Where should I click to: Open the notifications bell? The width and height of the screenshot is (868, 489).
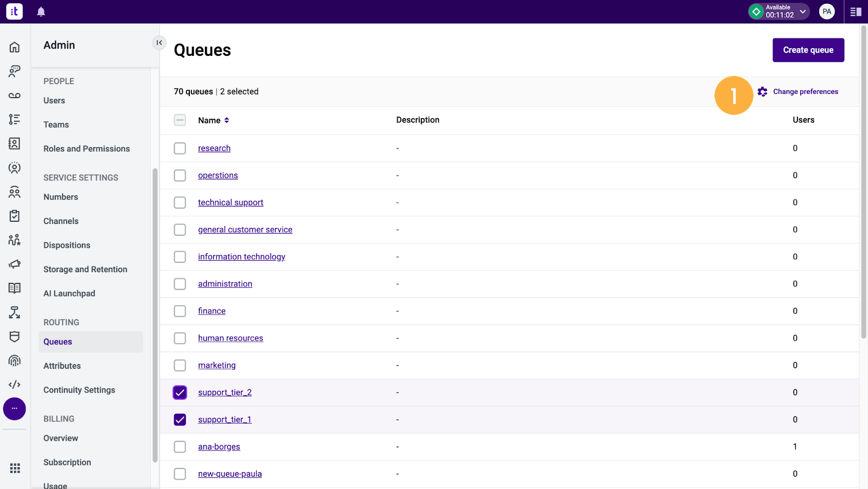click(41, 12)
